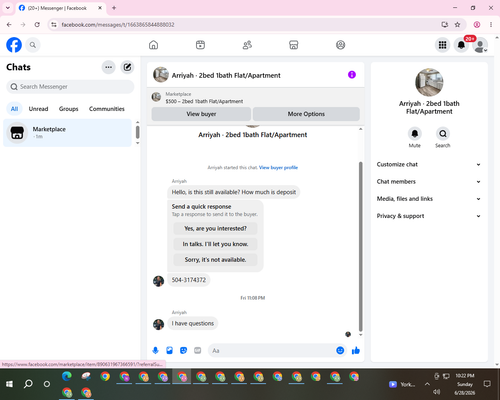Send quick response 'In talks. I'll let you know.'
500x400 pixels.
click(215, 244)
